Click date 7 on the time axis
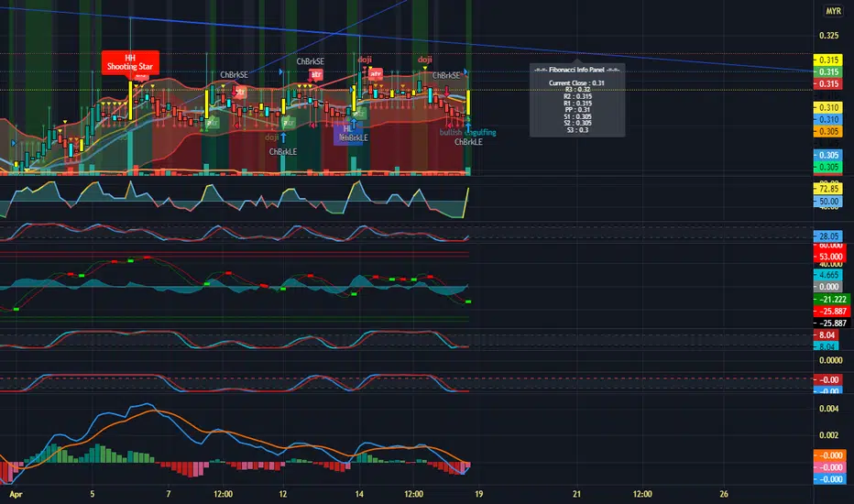Screen dimensions: 854x504 coord(169,494)
